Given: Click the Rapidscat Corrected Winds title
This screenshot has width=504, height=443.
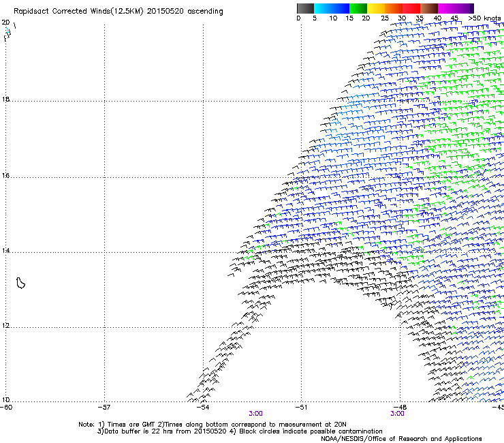Looking at the screenshot, I should click(x=119, y=12).
